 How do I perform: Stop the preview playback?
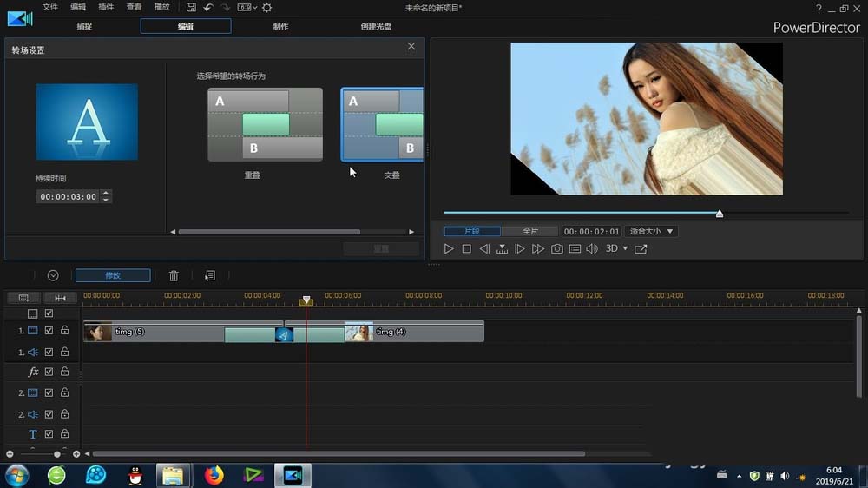pos(467,249)
